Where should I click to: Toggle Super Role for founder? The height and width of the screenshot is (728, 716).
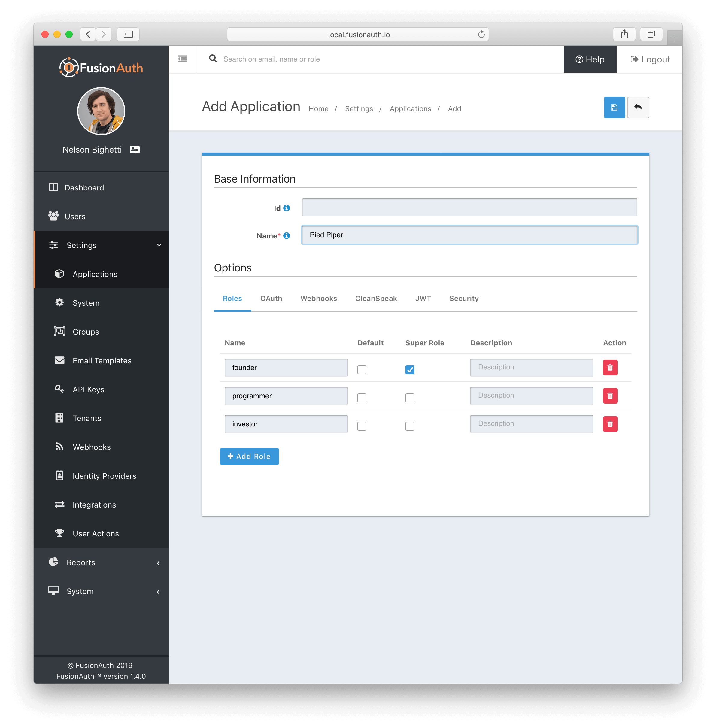click(x=409, y=369)
